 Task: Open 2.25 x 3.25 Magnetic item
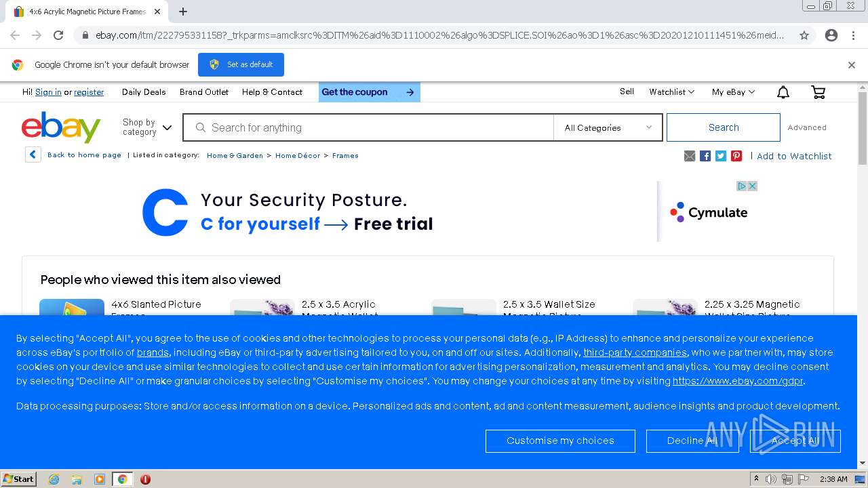pyautogui.click(x=752, y=304)
